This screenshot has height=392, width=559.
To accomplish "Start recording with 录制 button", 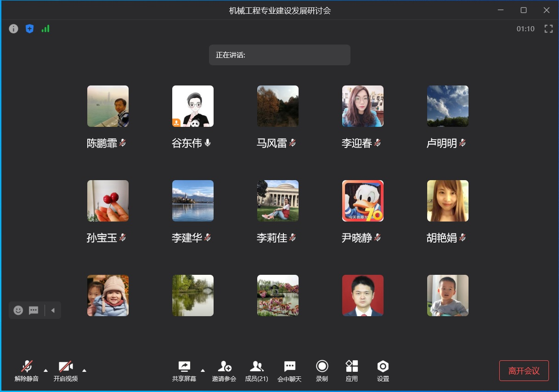I will 322,371.
